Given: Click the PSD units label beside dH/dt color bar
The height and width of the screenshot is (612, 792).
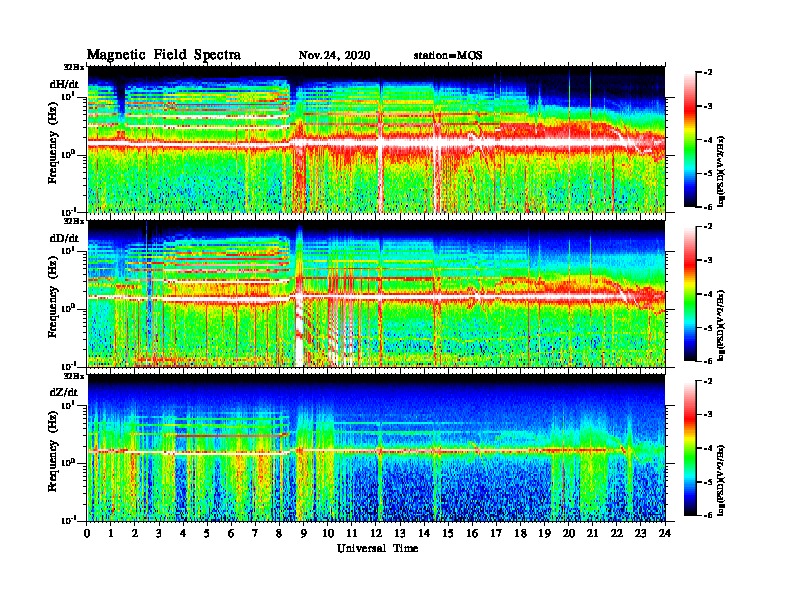Looking at the screenshot, I should 721,171.
